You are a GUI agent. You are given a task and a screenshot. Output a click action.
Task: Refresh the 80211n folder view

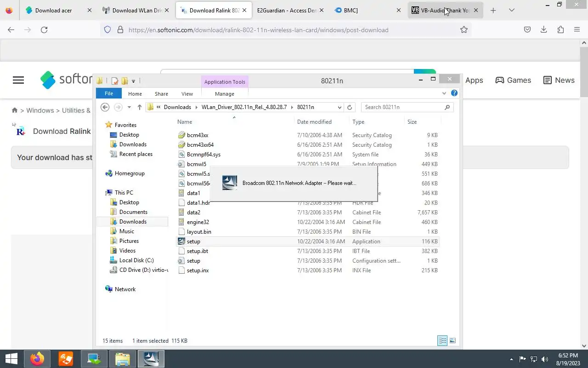350,107
